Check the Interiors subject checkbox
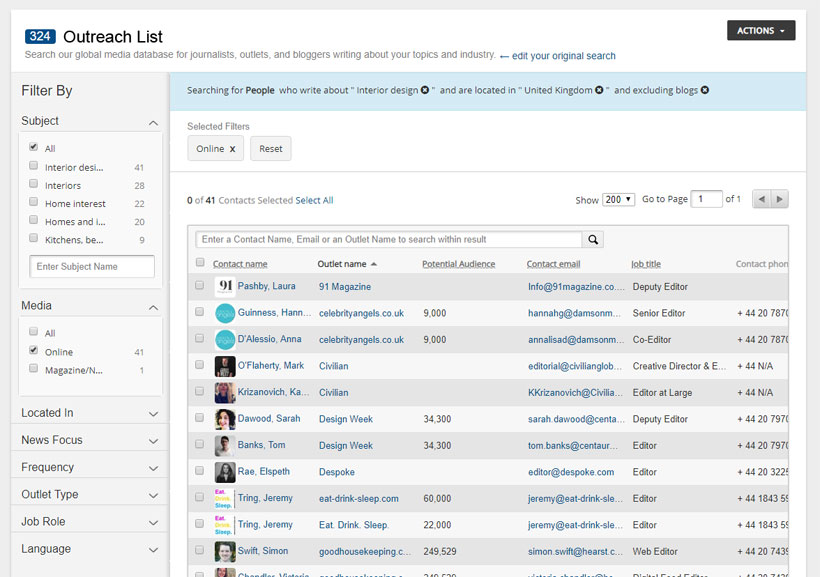The width and height of the screenshot is (820, 577). pos(34,185)
